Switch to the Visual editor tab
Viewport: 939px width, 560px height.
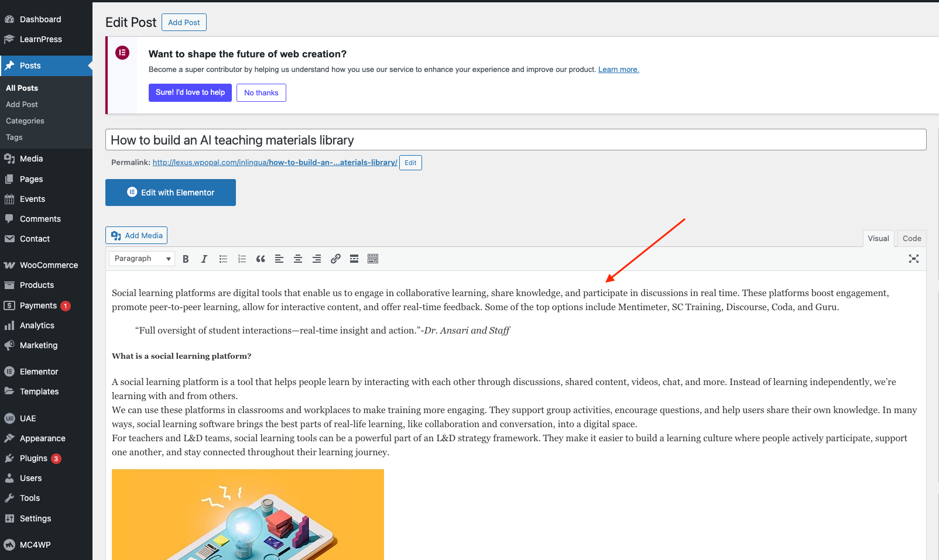[878, 238]
